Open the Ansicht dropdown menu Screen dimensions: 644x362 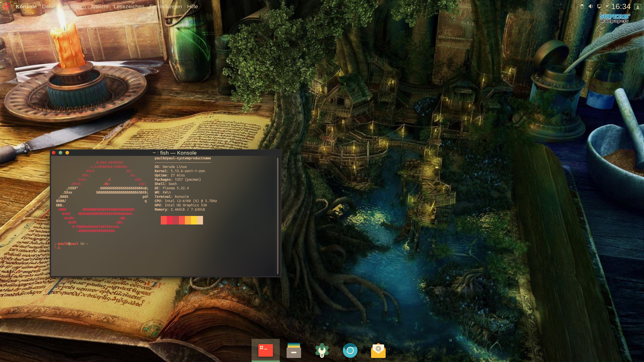point(100,7)
